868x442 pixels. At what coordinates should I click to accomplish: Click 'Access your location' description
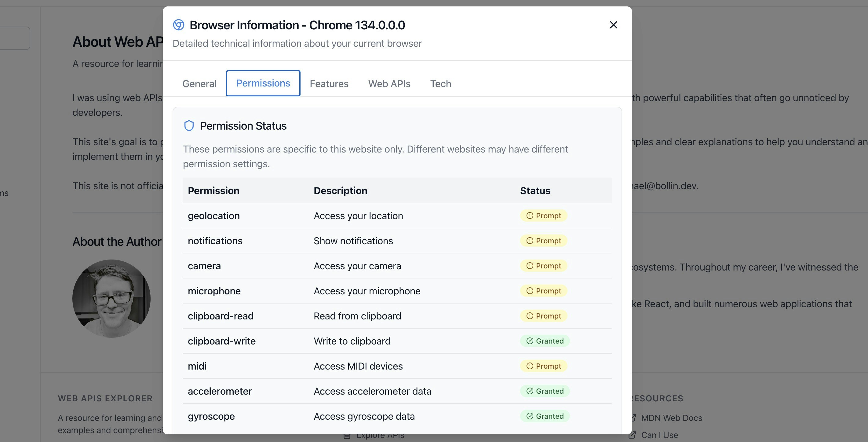click(358, 216)
